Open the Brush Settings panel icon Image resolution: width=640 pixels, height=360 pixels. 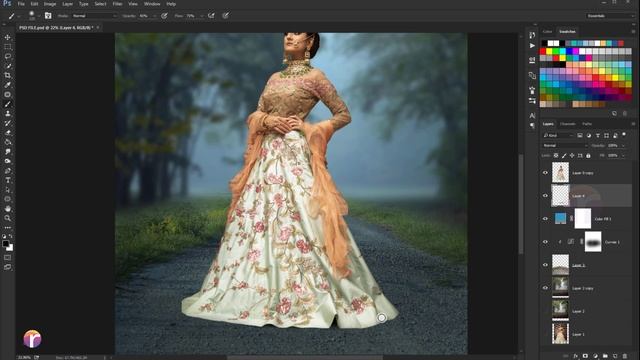48,16
